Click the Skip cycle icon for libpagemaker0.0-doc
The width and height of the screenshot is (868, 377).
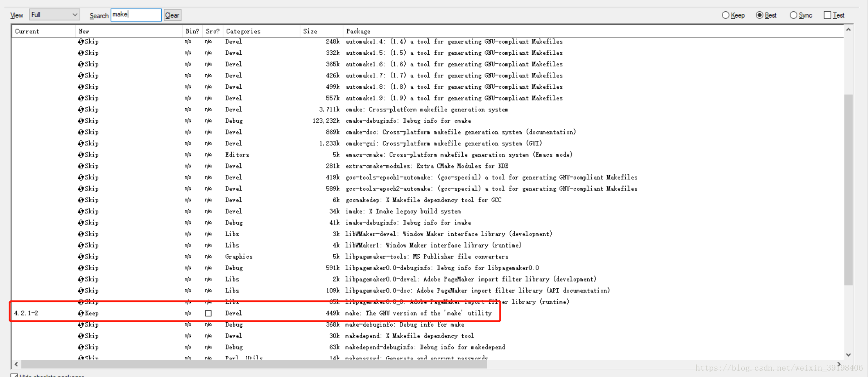coord(81,291)
